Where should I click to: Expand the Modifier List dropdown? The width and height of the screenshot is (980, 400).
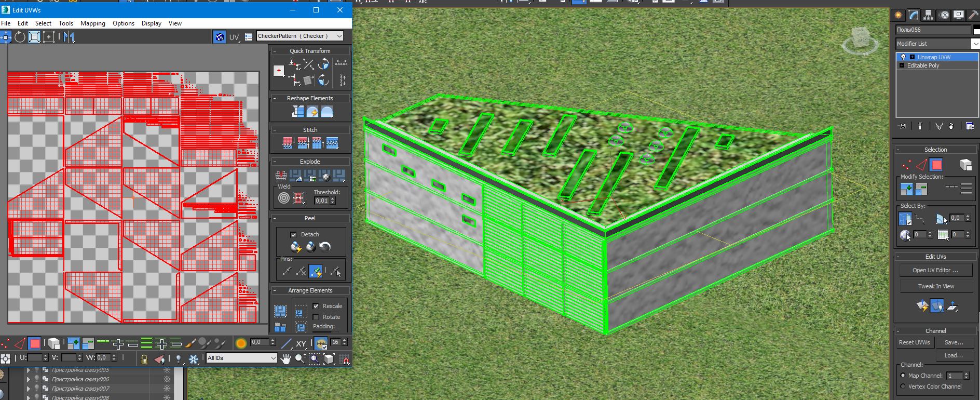(937, 44)
